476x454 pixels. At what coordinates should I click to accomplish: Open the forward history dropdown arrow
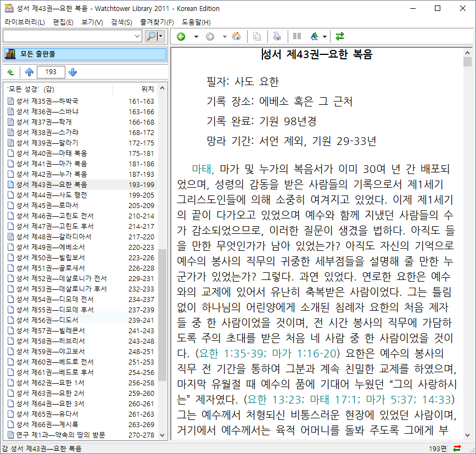pos(225,37)
